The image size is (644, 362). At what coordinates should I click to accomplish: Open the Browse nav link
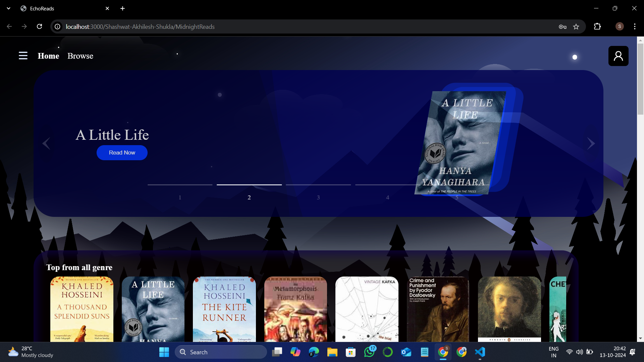point(80,56)
